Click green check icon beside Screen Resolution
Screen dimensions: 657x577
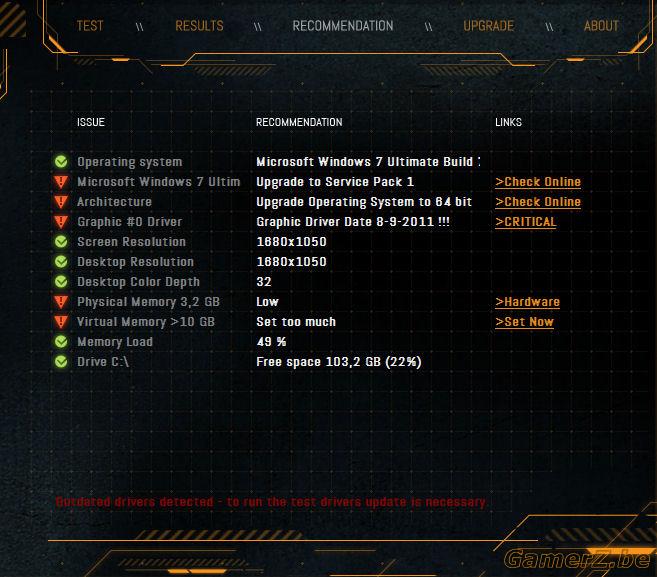pyautogui.click(x=61, y=242)
